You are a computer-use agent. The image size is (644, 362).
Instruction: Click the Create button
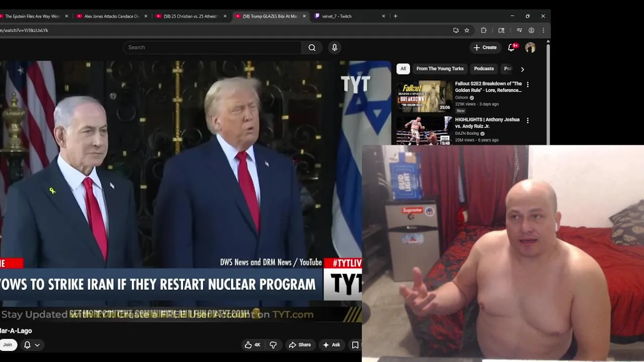pyautogui.click(x=485, y=47)
